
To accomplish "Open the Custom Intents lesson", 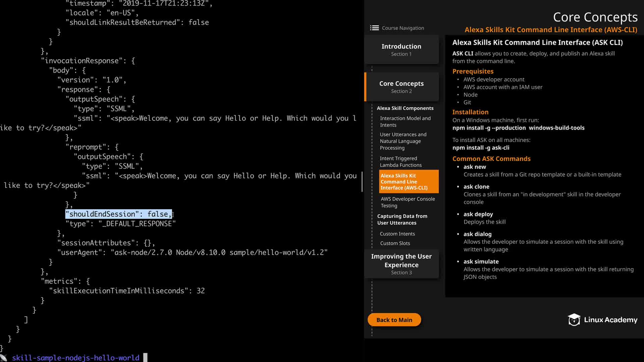I will tap(397, 234).
